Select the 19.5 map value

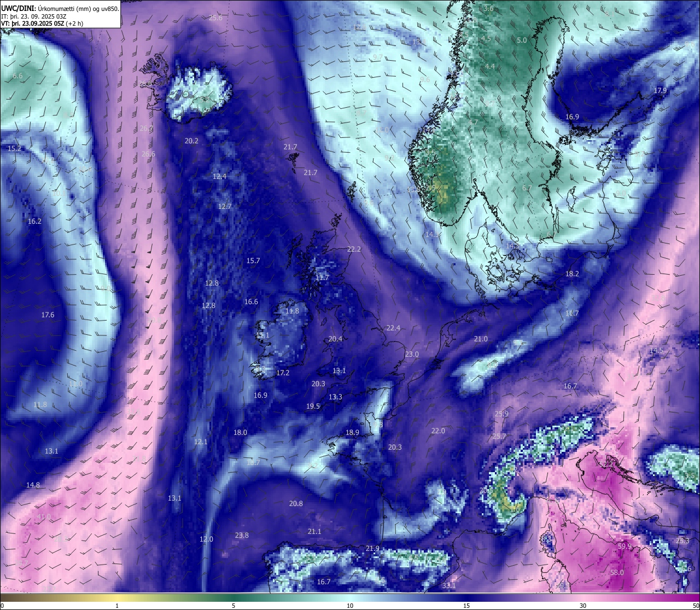[313, 406]
